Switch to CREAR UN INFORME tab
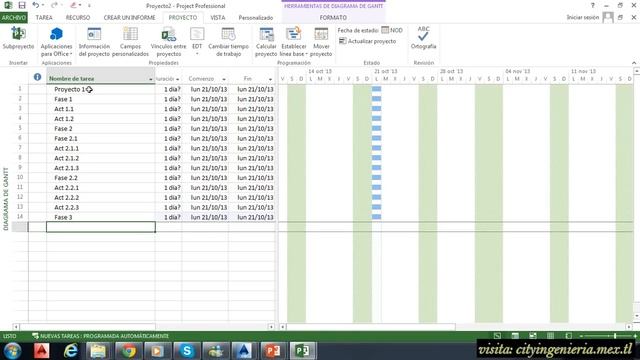640x360 pixels. point(129,18)
